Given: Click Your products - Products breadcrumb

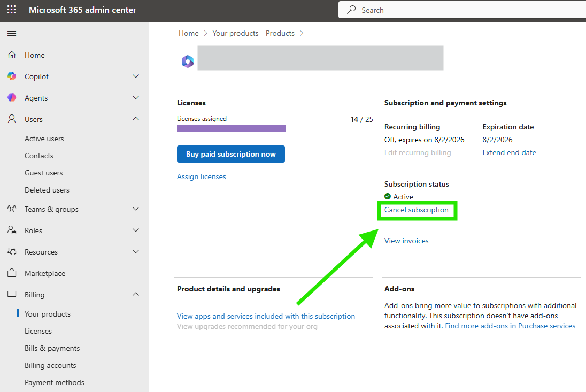Looking at the screenshot, I should (x=253, y=33).
